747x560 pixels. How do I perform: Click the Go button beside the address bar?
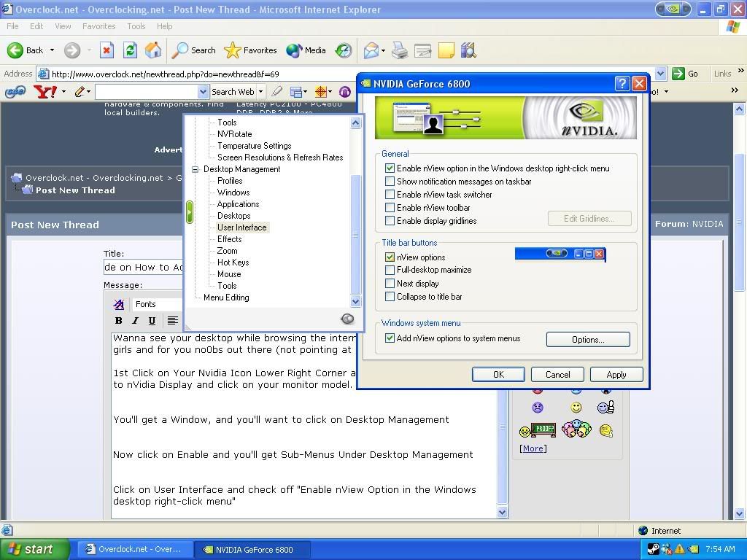click(x=685, y=74)
